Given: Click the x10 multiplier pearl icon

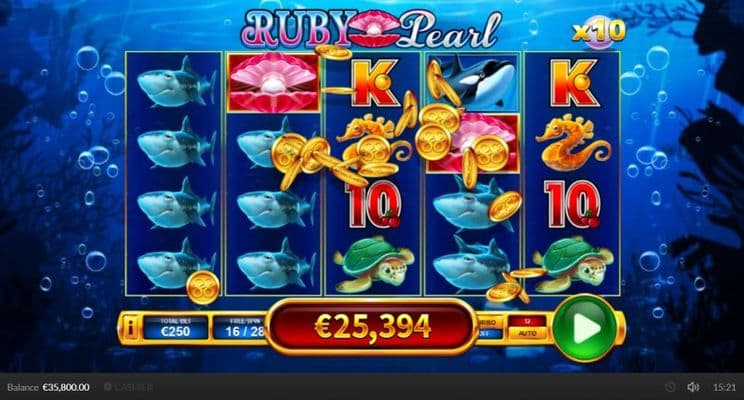Looking at the screenshot, I should (x=598, y=33).
